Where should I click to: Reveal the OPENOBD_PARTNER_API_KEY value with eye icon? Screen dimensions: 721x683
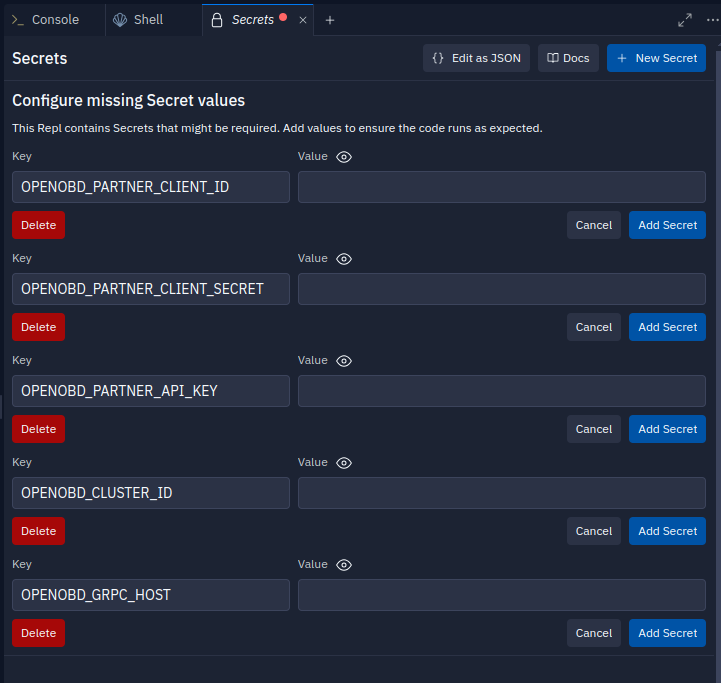[x=344, y=361]
